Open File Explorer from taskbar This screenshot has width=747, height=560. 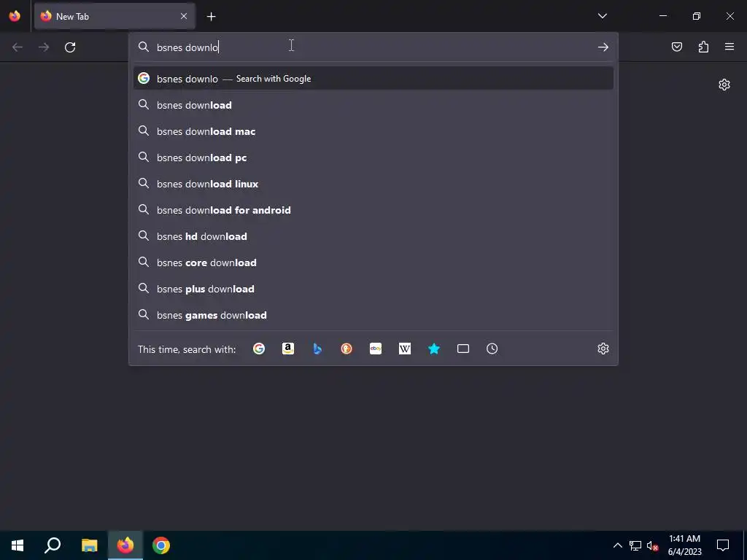tap(89, 545)
